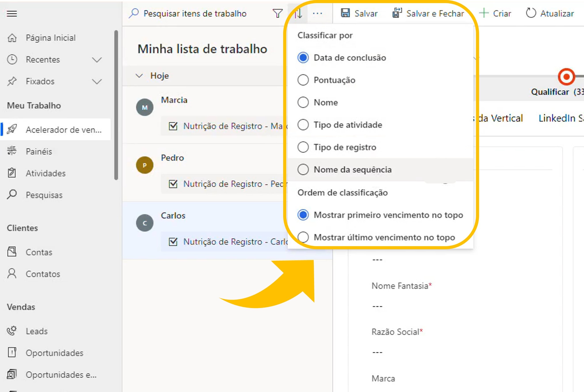The width and height of the screenshot is (584, 392).
Task: Collapse the Hoje group
Action: [139, 76]
